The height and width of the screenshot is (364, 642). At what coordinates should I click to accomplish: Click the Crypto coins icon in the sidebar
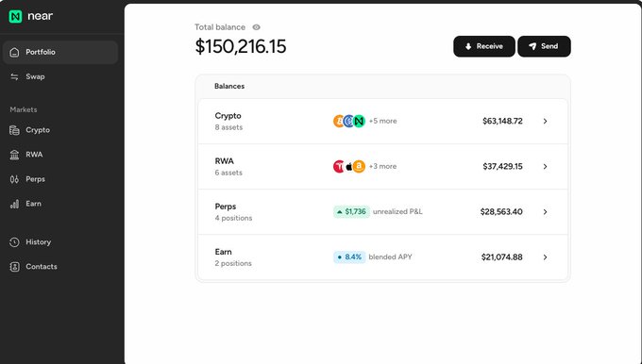tap(14, 130)
